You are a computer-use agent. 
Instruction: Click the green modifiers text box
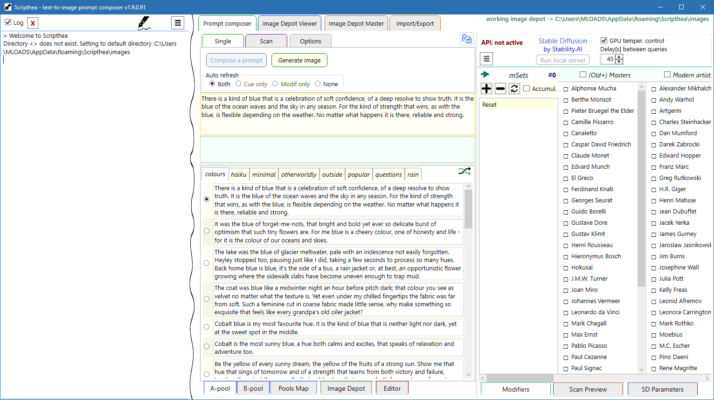pos(337,149)
